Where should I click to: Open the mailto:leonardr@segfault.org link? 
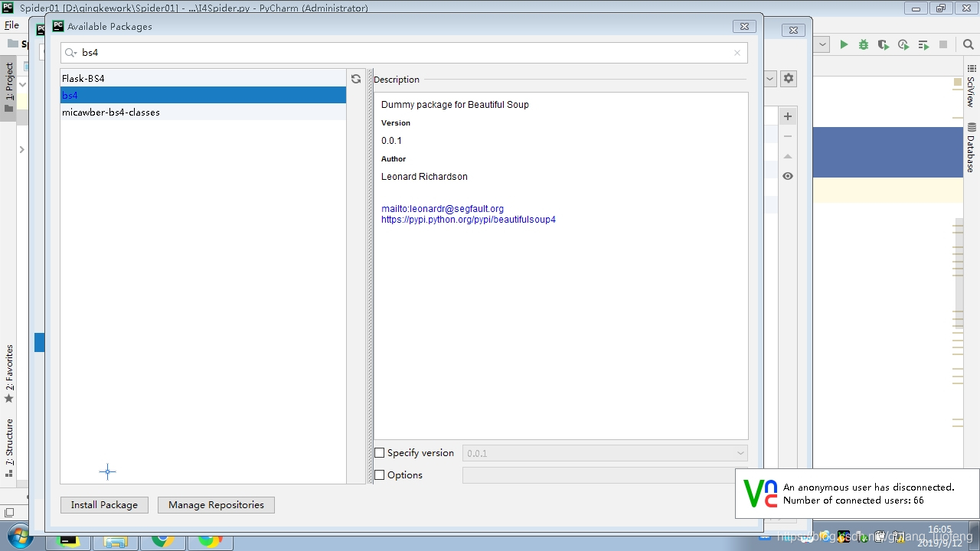[x=443, y=209]
